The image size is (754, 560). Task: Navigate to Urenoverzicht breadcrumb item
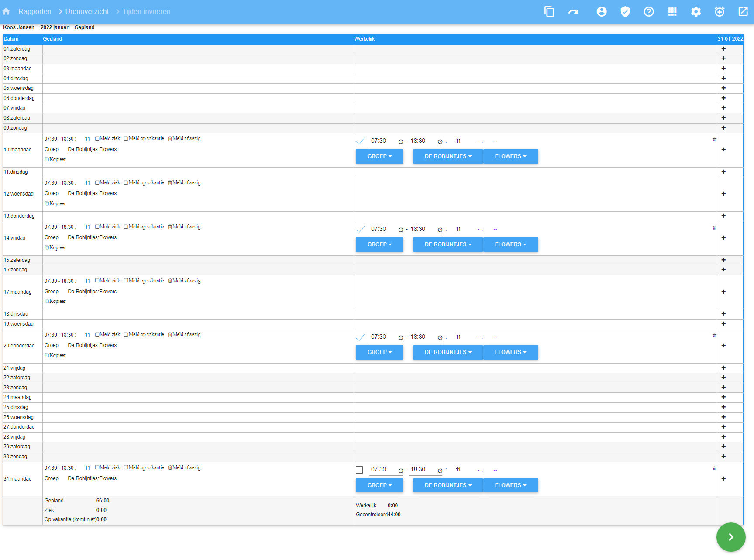[87, 12]
